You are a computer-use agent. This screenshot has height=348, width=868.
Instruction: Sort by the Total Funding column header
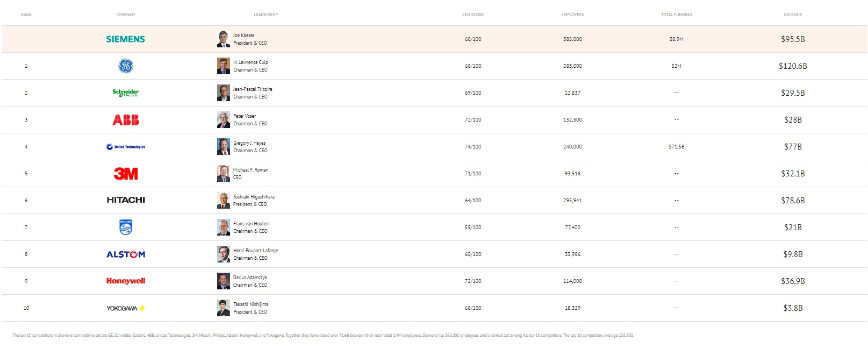pyautogui.click(x=676, y=15)
